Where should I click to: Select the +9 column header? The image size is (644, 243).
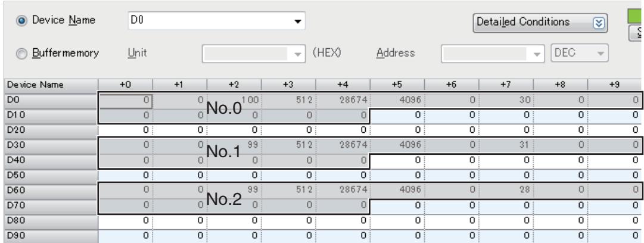tap(615, 85)
